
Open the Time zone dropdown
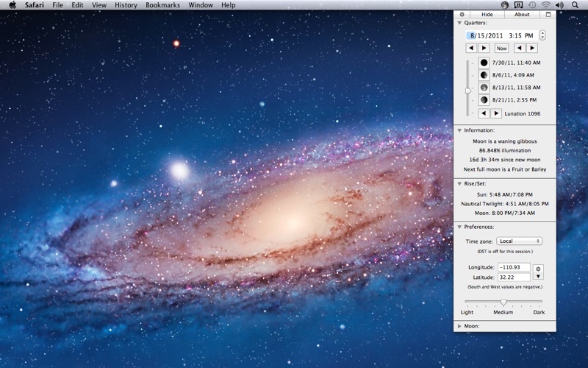pos(519,241)
